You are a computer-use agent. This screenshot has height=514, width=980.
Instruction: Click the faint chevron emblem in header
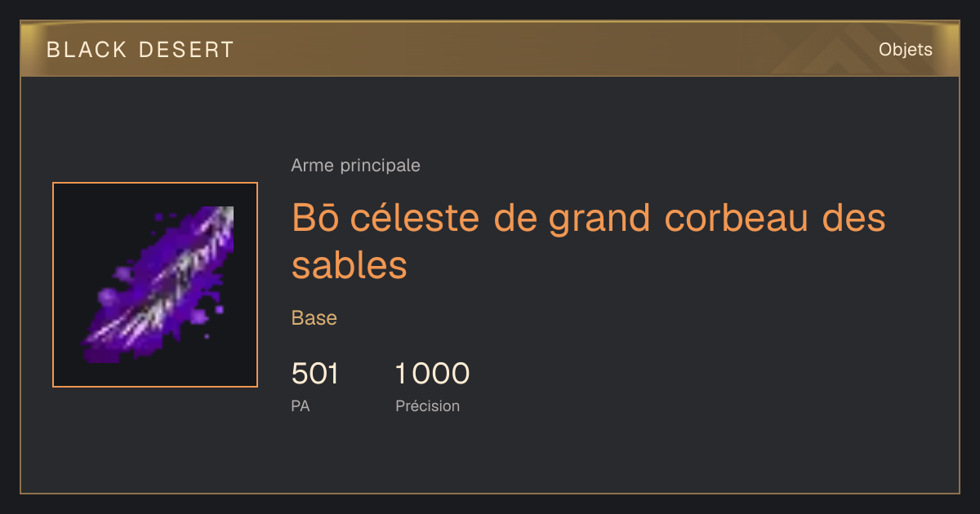pos(825,52)
